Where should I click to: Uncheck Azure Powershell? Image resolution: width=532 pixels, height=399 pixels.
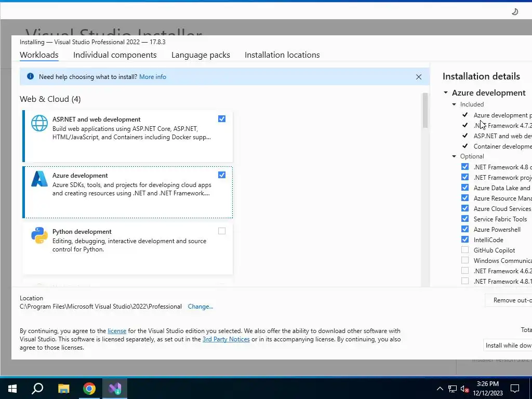(465, 229)
